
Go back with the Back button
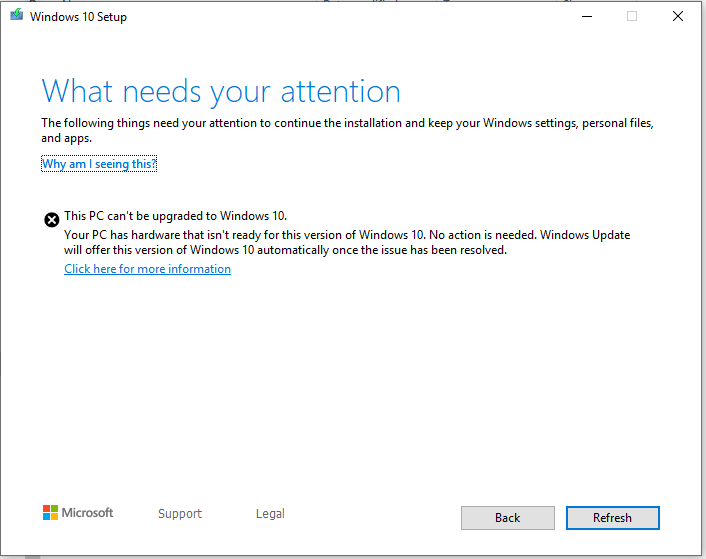(x=507, y=518)
